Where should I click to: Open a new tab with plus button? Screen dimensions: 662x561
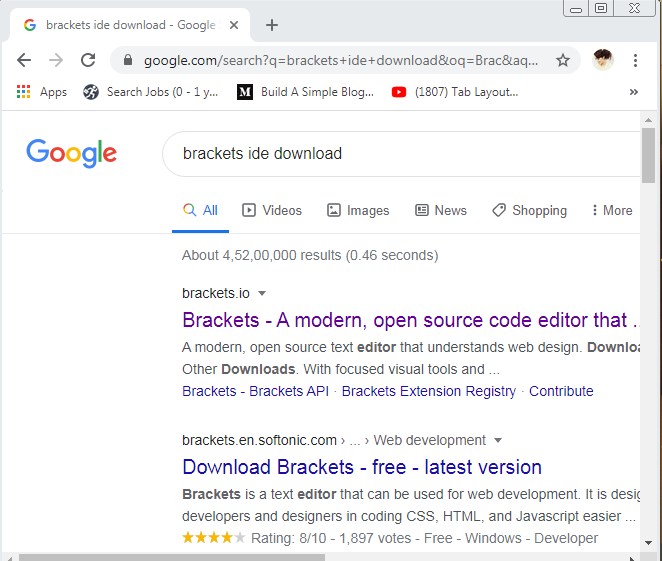pos(272,25)
